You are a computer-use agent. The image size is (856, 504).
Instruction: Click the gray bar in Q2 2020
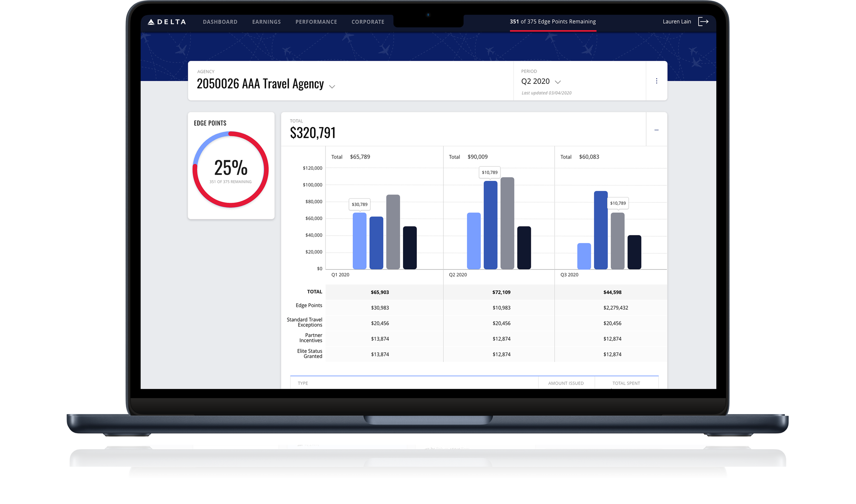click(x=507, y=223)
